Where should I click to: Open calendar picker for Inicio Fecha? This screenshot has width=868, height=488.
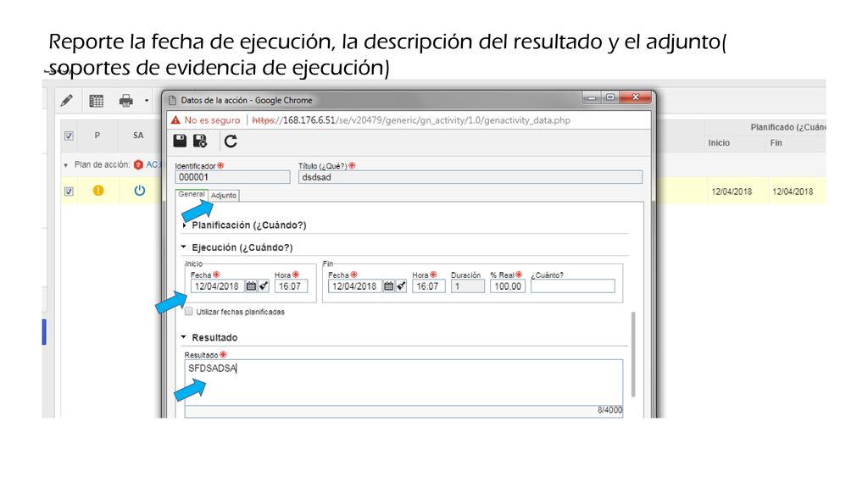(x=251, y=286)
